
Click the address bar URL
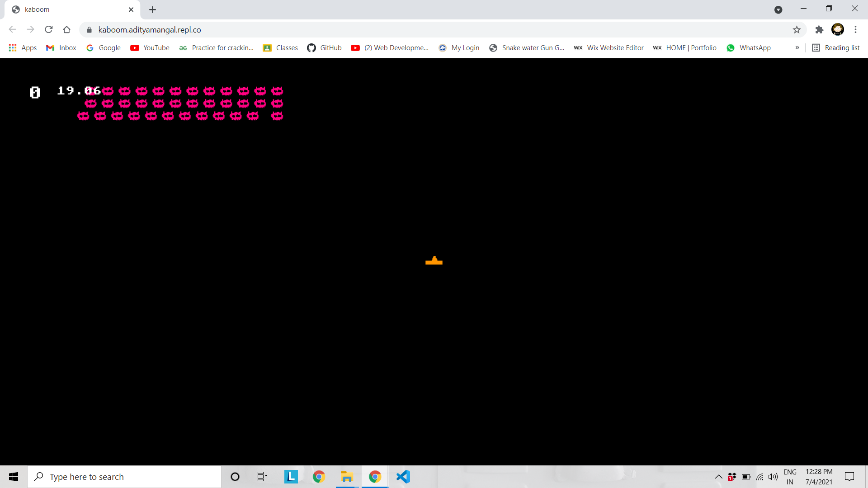(x=150, y=30)
